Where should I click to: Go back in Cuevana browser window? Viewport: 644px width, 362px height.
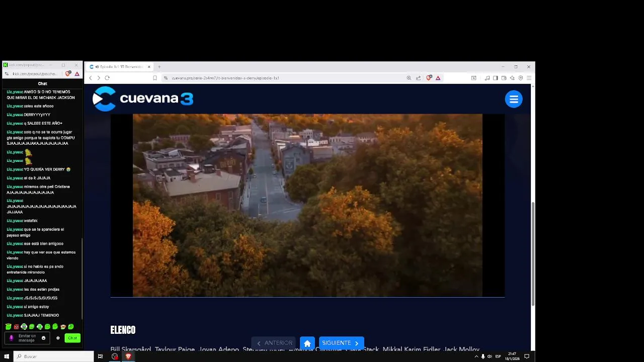[91, 78]
